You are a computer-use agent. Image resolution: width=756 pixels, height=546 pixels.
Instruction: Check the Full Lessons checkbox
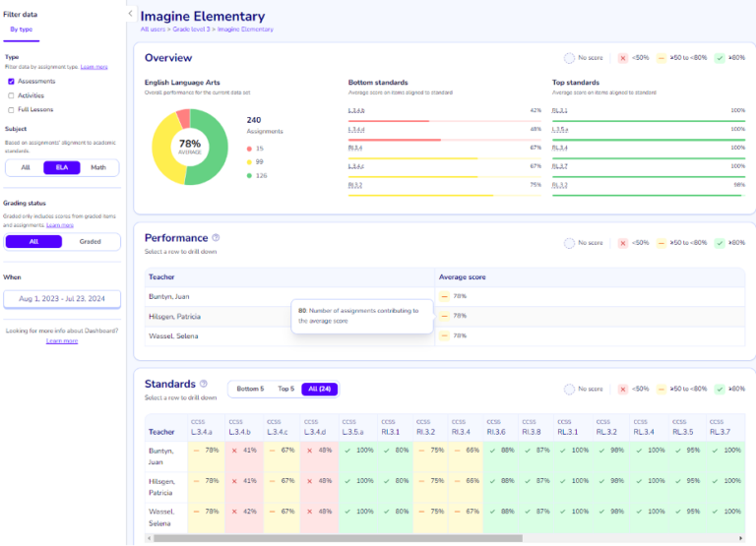pyautogui.click(x=11, y=110)
